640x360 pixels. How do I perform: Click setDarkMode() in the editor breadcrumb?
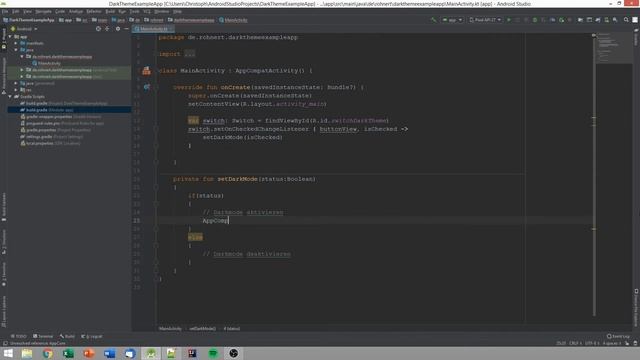[x=202, y=329]
